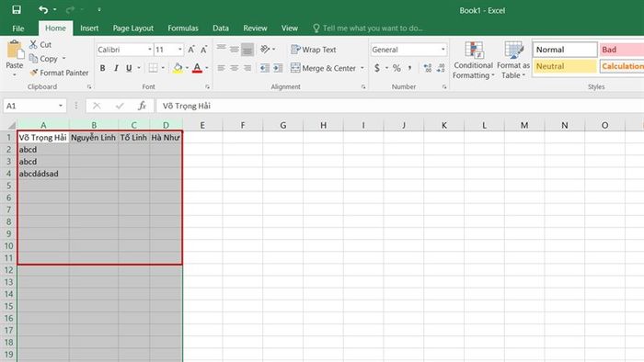Toggle Italic formatting
644x362 pixels.
[116, 68]
